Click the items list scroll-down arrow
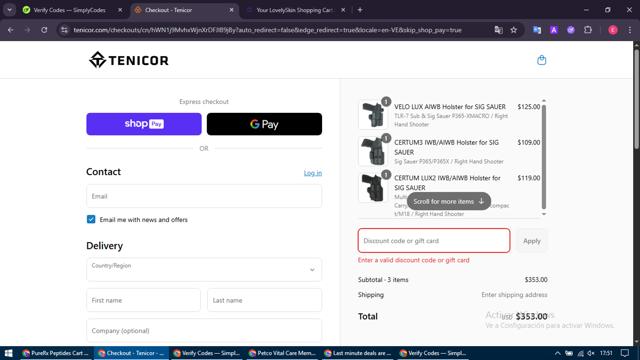The height and width of the screenshot is (360, 640). pyautogui.click(x=544, y=214)
